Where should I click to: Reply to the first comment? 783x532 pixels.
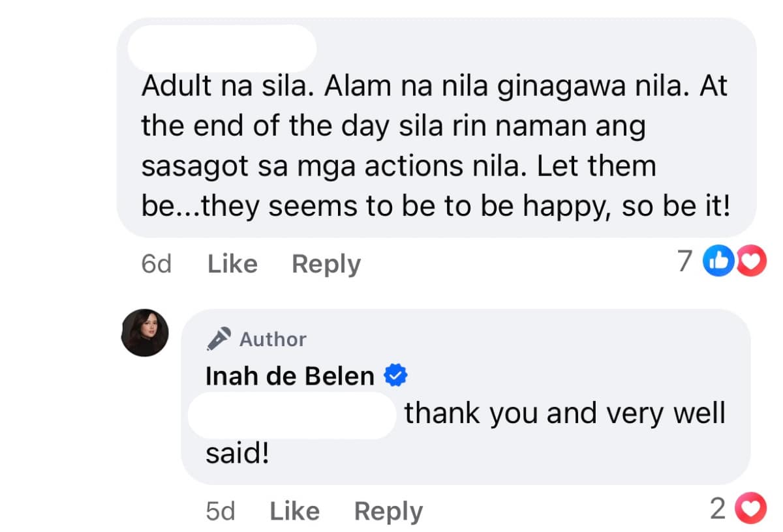point(326,263)
